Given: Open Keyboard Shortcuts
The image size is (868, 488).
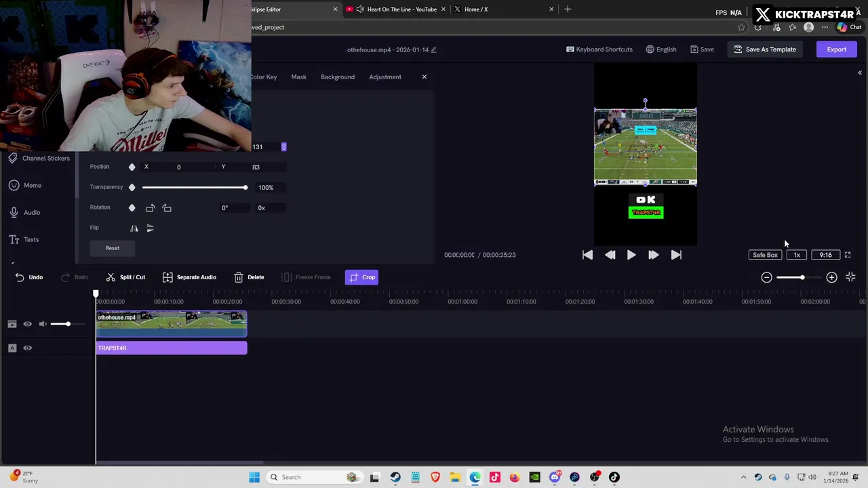Looking at the screenshot, I should tap(599, 49).
